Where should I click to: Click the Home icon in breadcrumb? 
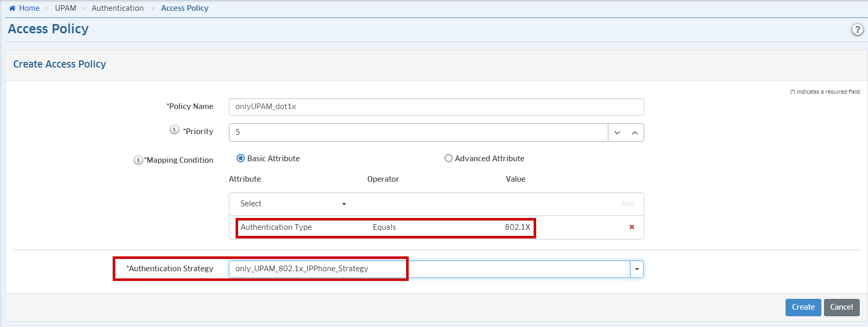tap(12, 8)
